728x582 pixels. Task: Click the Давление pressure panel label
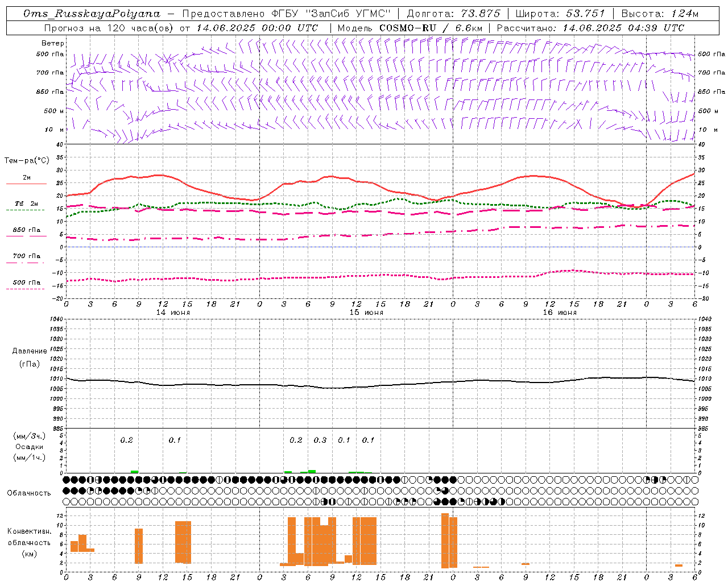30,351
